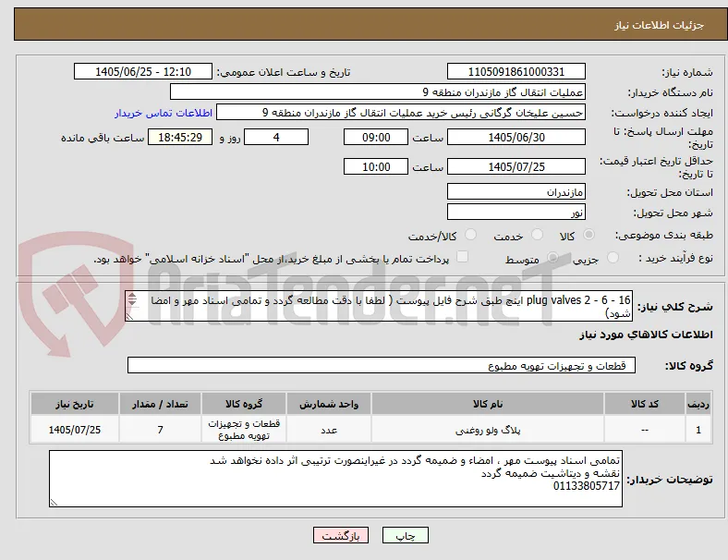Image resolution: width=728 pixels, height=560 pixels.
Task: Click the remaining days field showing 4
Action: coord(276,137)
